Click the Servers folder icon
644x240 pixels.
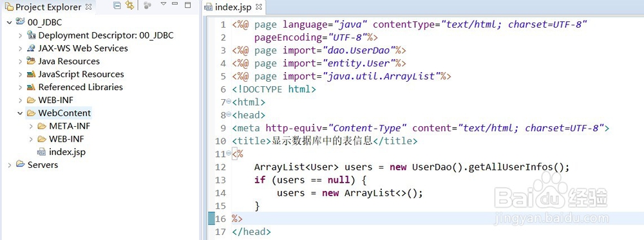click(21, 165)
